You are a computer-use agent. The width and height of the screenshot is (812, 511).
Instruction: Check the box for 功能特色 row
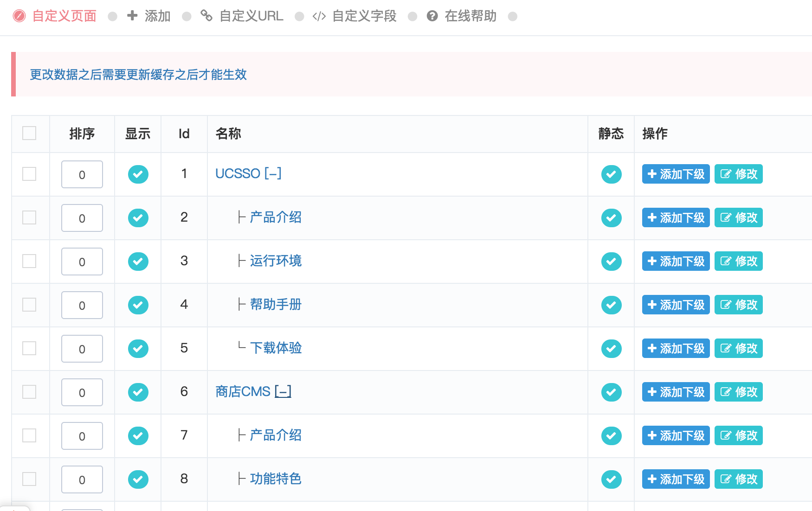29,479
